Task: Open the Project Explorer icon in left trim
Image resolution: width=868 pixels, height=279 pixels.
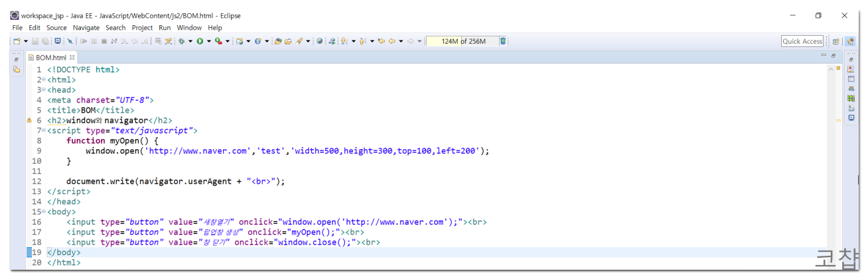Action: pos(17,69)
